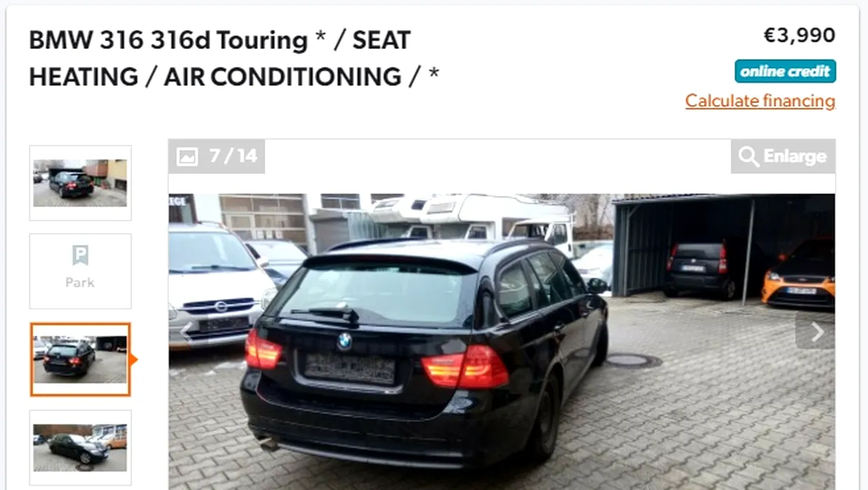The width and height of the screenshot is (868, 490).
Task: Click the €3,990 price
Action: 799,35
